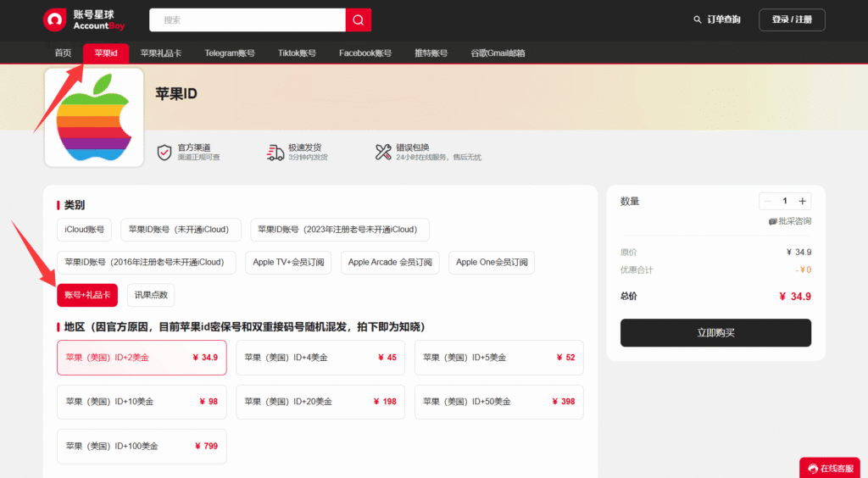Focus the search input field

coord(248,20)
